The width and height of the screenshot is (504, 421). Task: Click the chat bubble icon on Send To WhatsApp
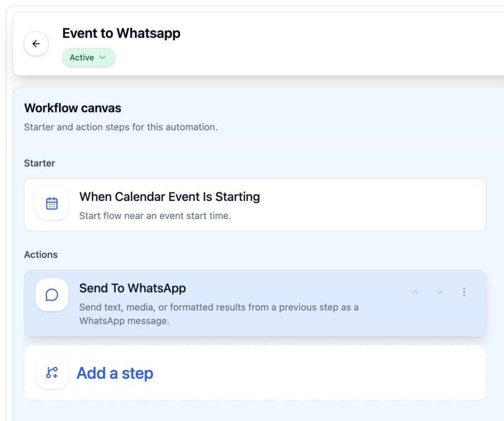tap(52, 294)
